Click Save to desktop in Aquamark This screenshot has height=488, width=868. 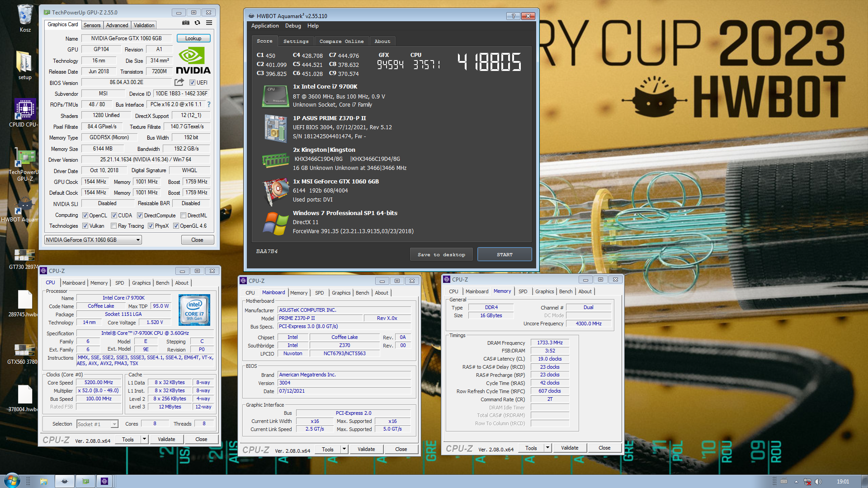pos(441,254)
